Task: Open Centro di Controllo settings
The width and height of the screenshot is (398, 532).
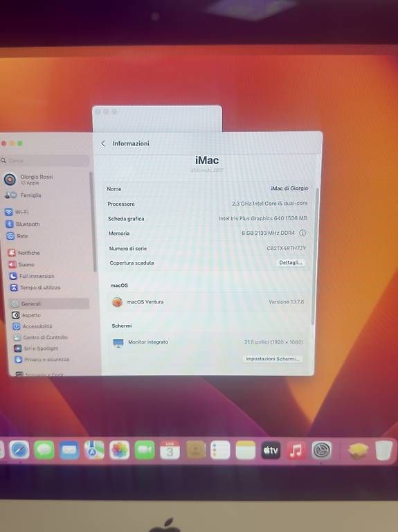Action: [x=40, y=337]
